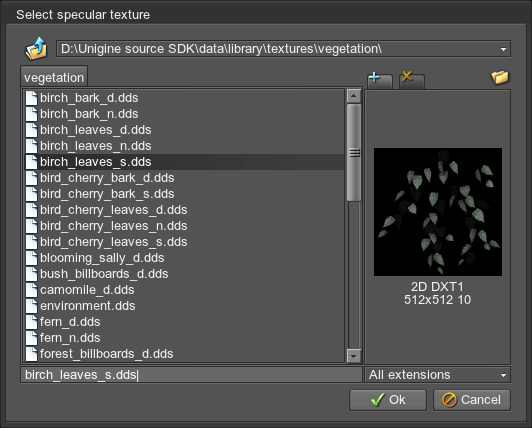Confirm selection with the Ok button
This screenshot has height=428, width=532.
coord(388,400)
